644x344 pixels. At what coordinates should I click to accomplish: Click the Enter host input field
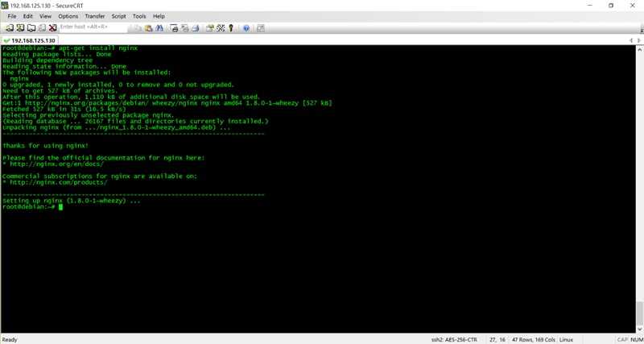click(93, 27)
